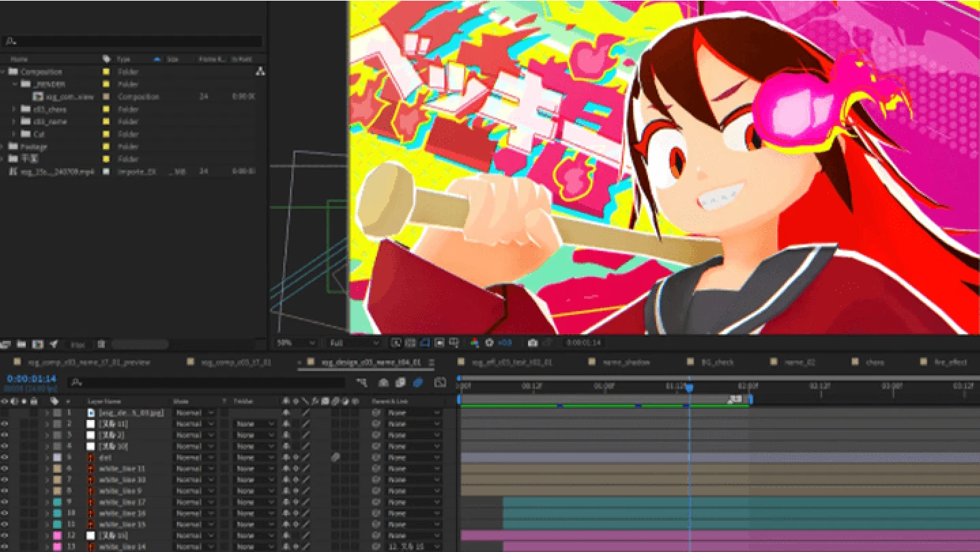Open Parent dropdown of white_line 14 layer
Viewport: 980px width, 552px height.
pyautogui.click(x=413, y=547)
